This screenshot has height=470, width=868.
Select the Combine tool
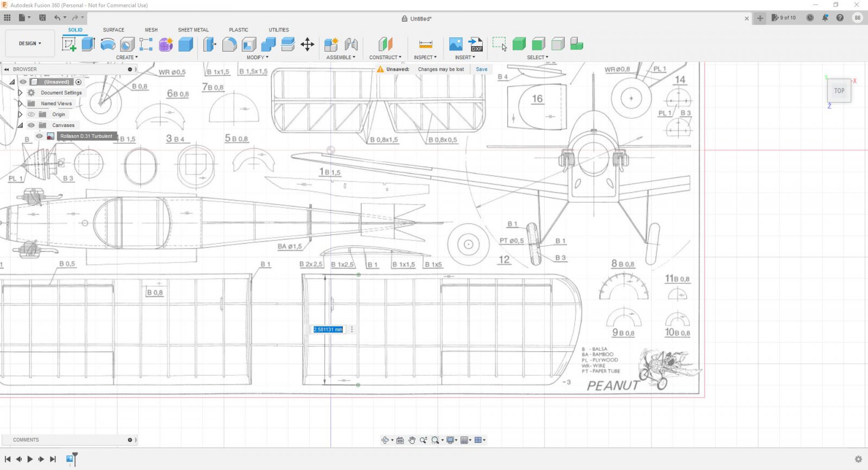point(269,44)
